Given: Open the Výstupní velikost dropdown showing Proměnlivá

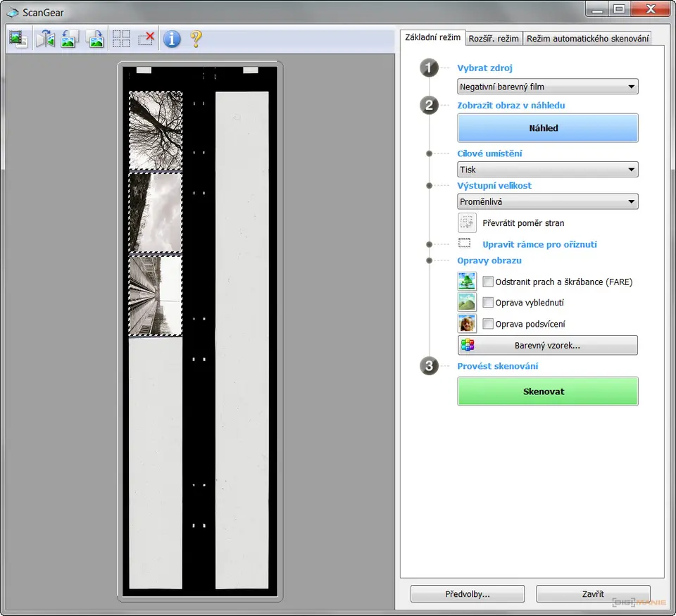Looking at the screenshot, I should pos(547,202).
